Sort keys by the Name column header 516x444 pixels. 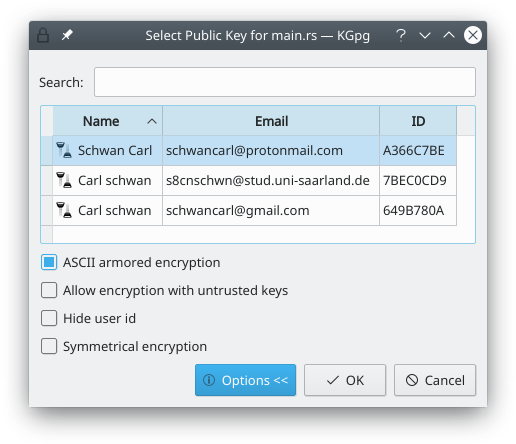[108, 121]
